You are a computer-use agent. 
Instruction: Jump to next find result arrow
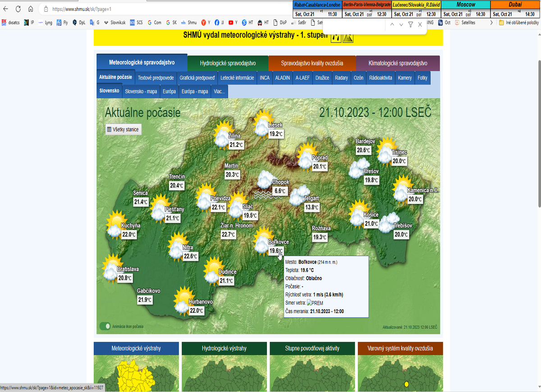tap(401, 25)
